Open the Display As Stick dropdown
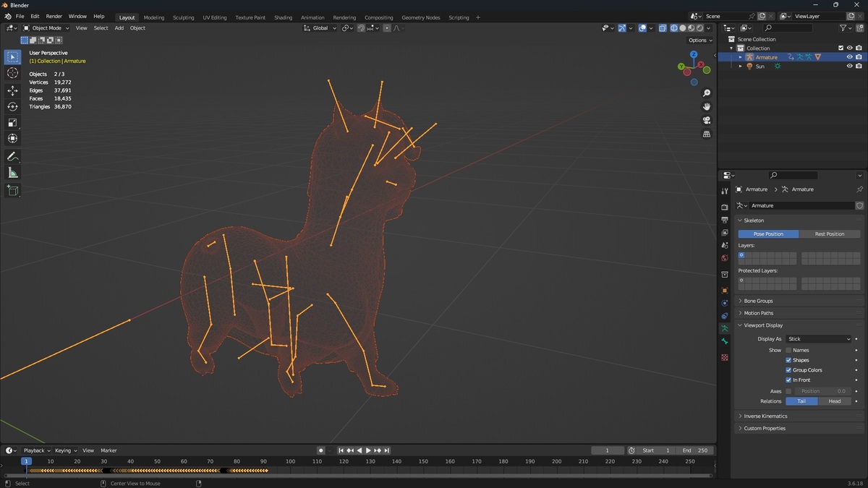868x488 pixels. 819,338
